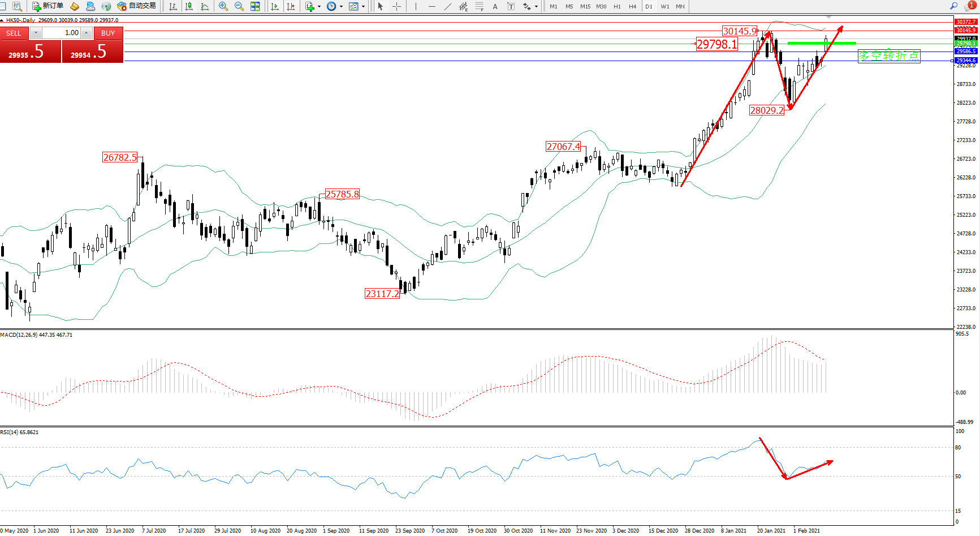
Task: Switch to the W1 timeframe
Action: click(x=664, y=7)
